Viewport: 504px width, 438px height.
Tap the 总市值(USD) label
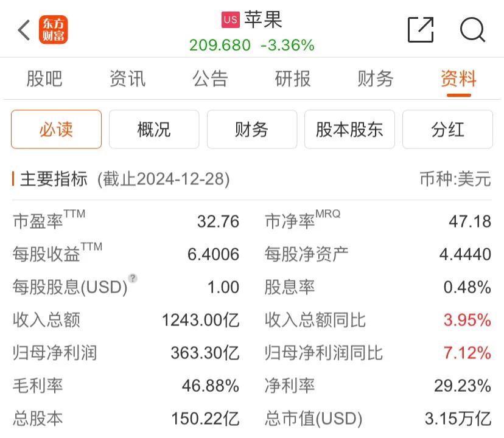coord(313,419)
